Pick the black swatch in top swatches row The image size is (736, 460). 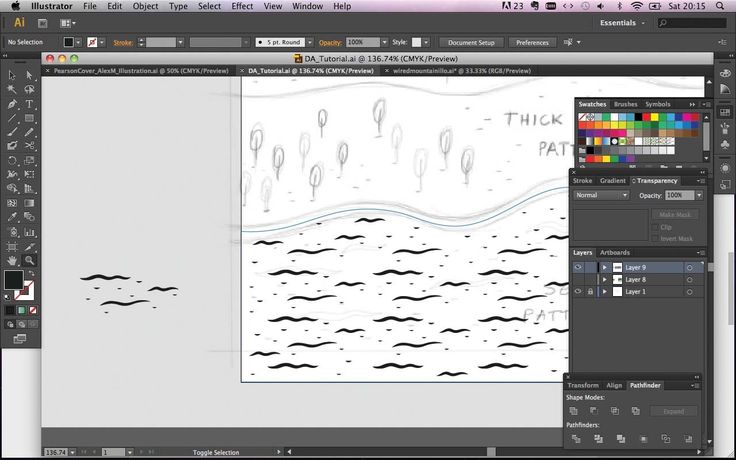tap(638, 117)
